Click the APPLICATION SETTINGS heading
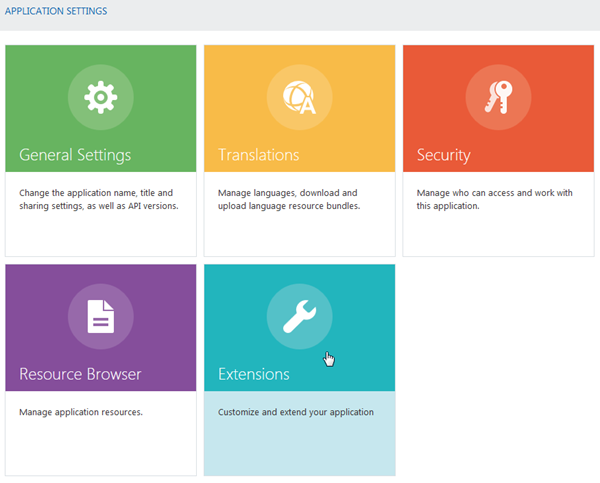The width and height of the screenshot is (600, 483). pyautogui.click(x=56, y=11)
